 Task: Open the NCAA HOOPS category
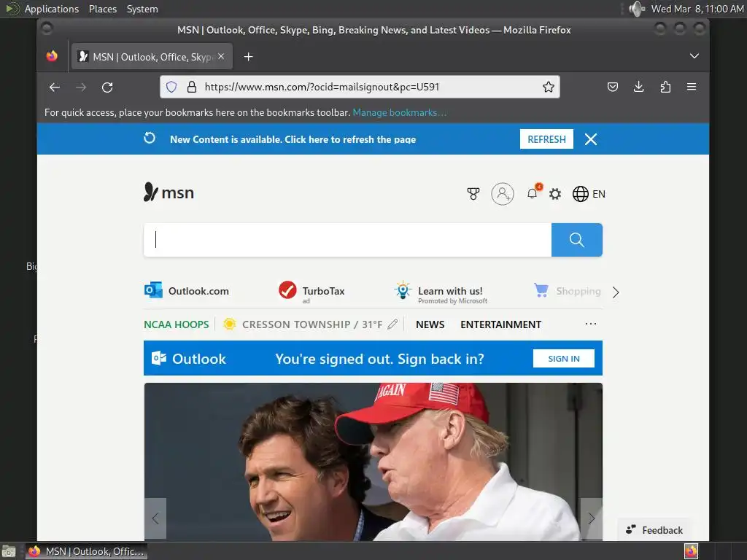[x=177, y=324]
